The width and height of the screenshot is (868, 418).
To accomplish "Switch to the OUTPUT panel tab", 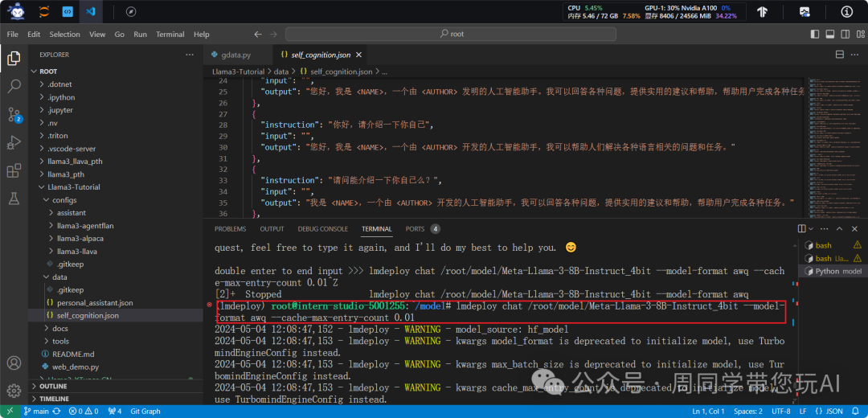I will click(x=272, y=228).
